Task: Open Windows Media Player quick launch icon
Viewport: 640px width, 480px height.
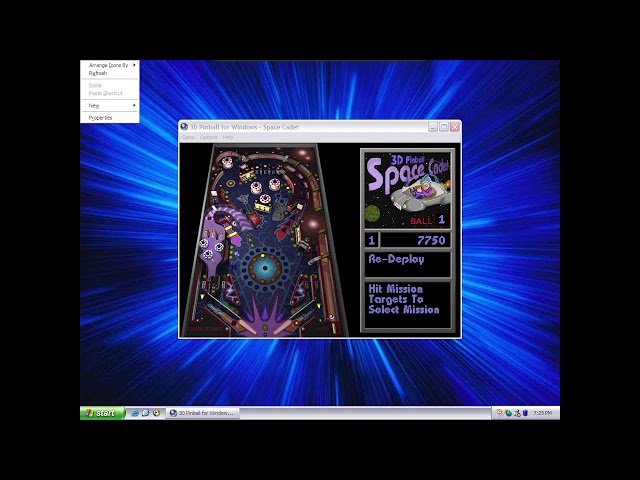Action: tap(156, 413)
